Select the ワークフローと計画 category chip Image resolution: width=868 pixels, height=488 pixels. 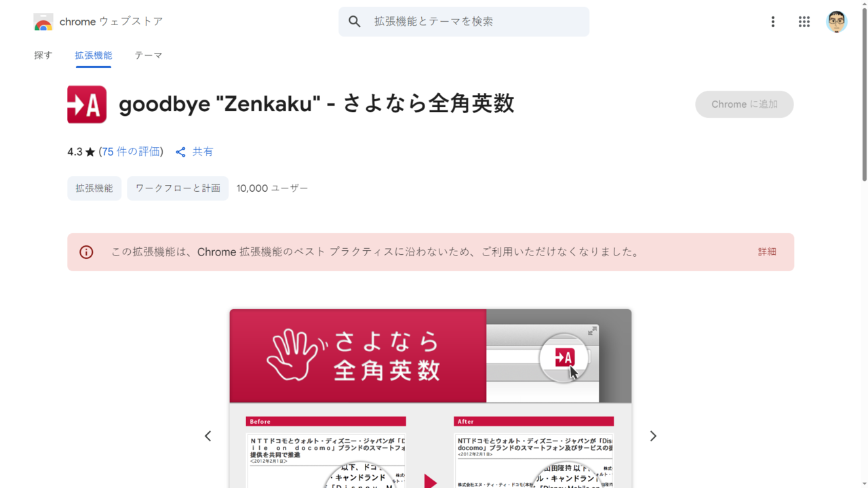coord(178,188)
